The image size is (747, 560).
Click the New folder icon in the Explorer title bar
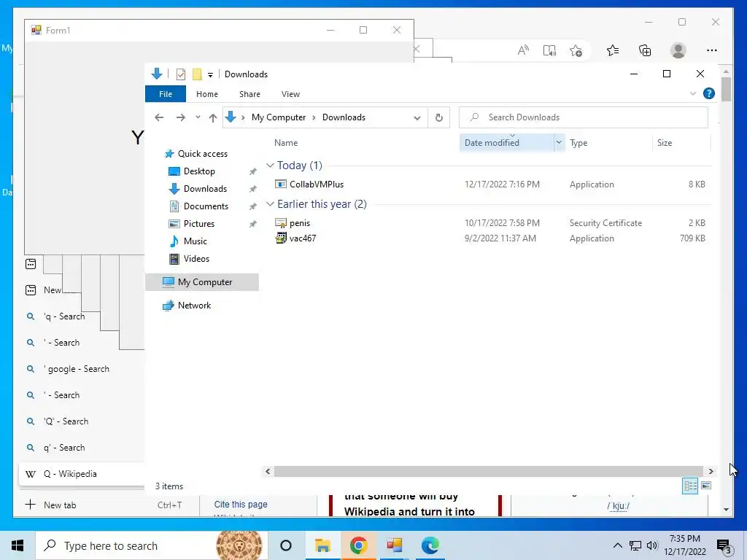197,74
